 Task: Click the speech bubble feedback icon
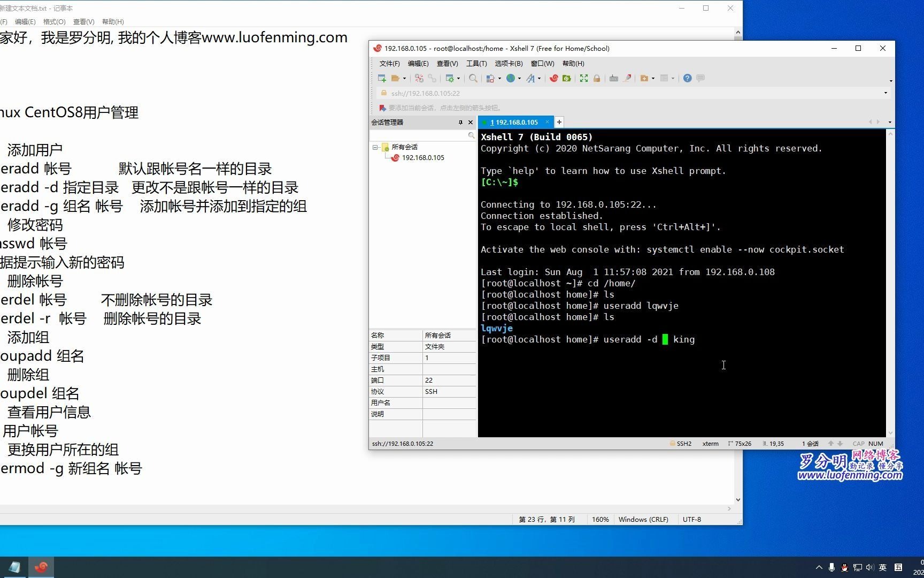point(700,78)
